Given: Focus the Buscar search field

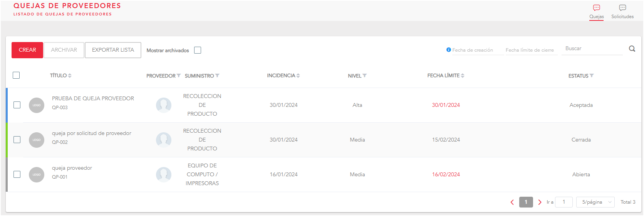Looking at the screenshot, I should [592, 49].
